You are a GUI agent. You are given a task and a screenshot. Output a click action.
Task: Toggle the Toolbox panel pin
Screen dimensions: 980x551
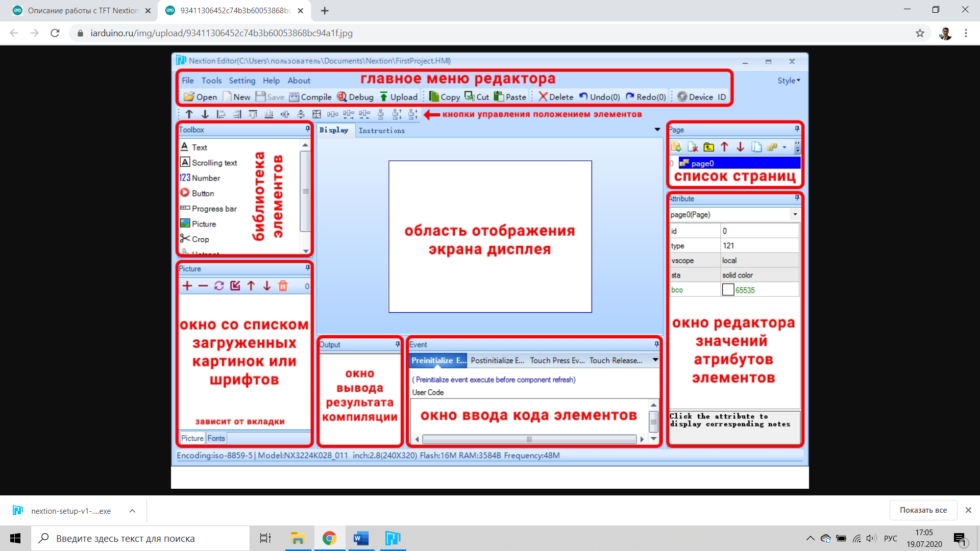tap(307, 130)
